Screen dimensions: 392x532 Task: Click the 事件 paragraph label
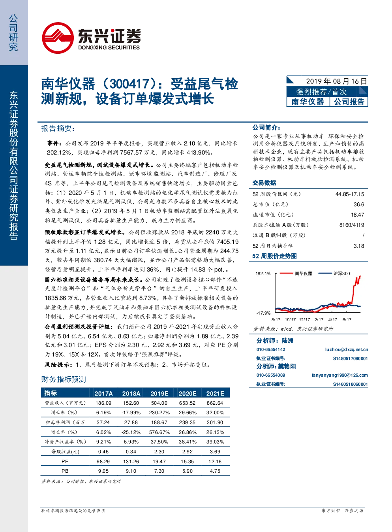coord(55,143)
